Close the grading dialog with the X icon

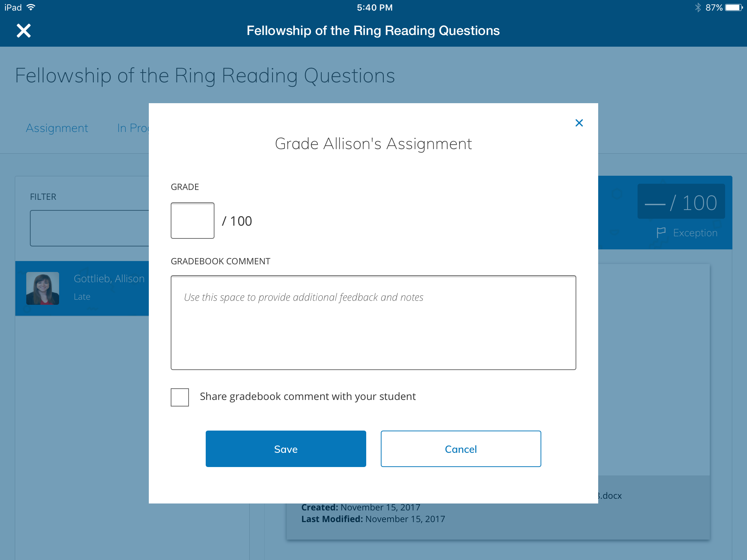[x=579, y=123]
